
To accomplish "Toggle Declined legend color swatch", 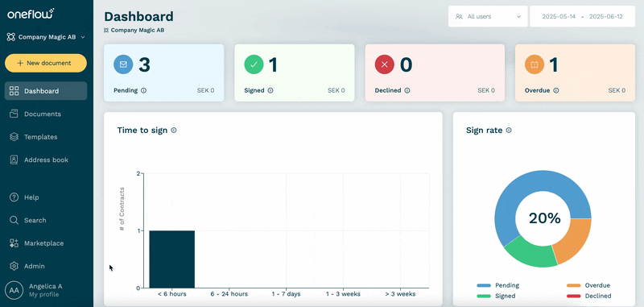I will [574, 296].
